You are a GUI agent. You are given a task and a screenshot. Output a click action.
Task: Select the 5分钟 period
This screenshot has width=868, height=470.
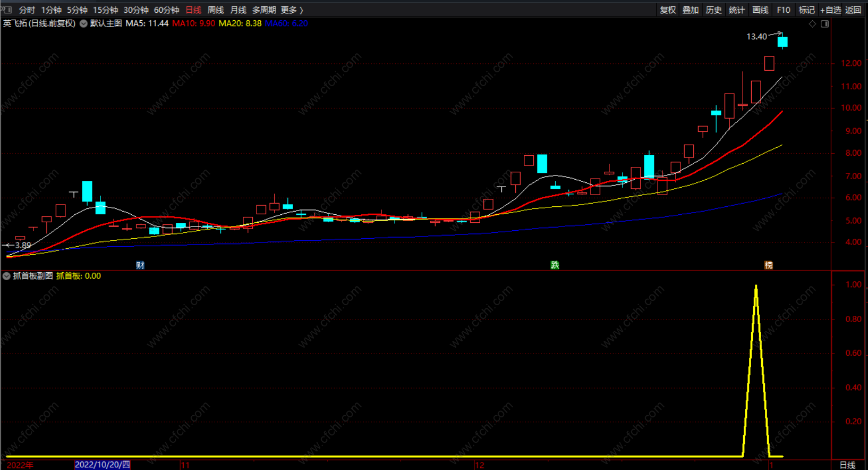pyautogui.click(x=77, y=10)
